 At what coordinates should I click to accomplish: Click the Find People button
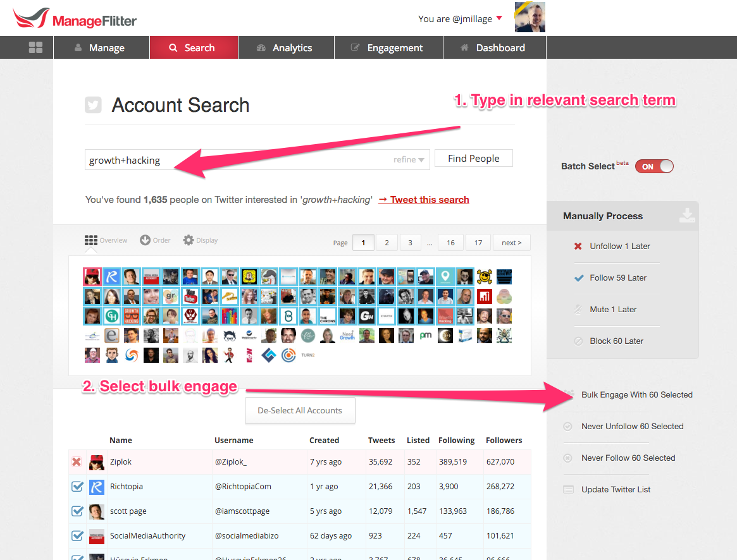pos(474,158)
